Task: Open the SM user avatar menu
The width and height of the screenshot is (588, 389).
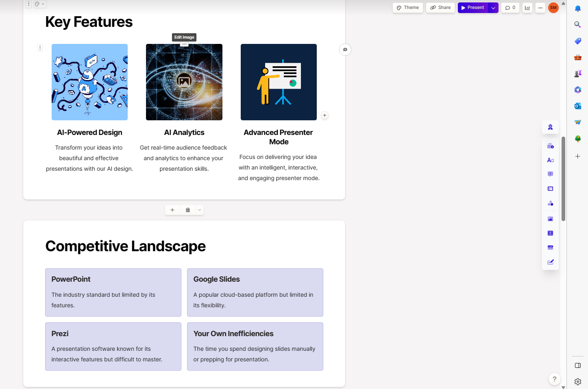Action: coord(553,8)
